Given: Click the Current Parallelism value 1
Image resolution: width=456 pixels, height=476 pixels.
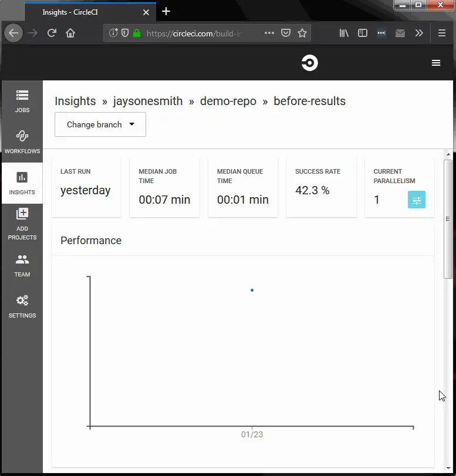Looking at the screenshot, I should tap(376, 200).
